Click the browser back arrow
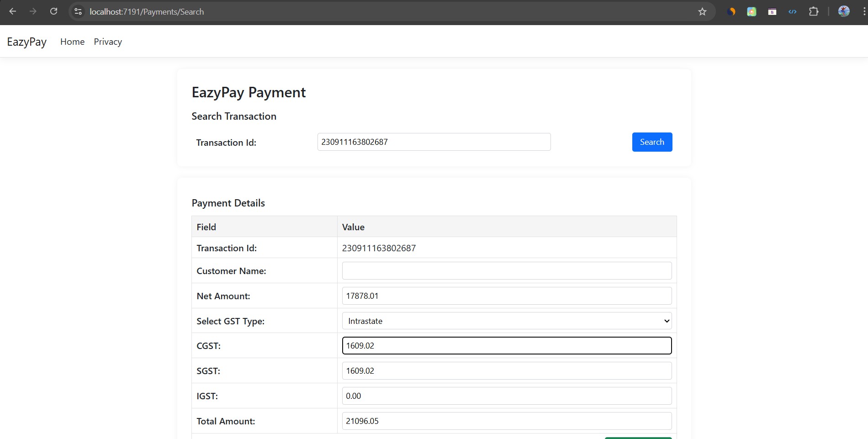Viewport: 868px width, 439px height. [x=13, y=11]
